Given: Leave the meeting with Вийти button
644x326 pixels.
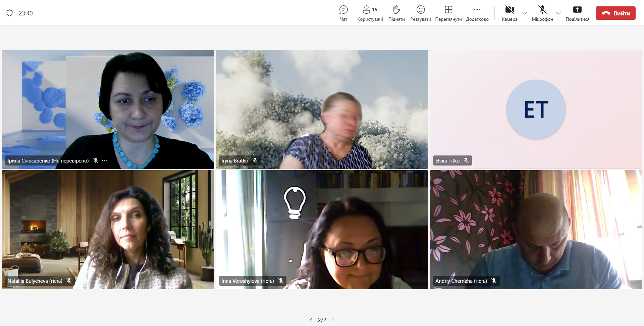Looking at the screenshot, I should pos(615,13).
